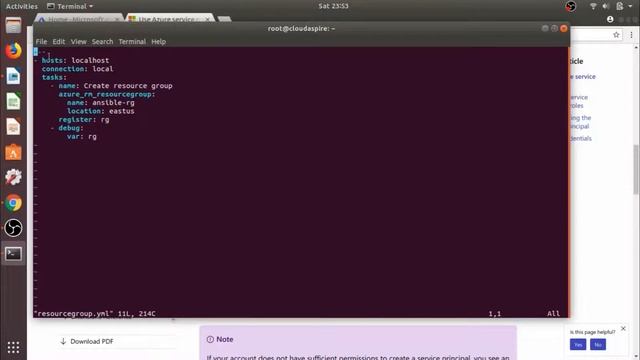Image resolution: width=640 pixels, height=360 pixels.
Task: Open Terminal app menu dropdown
Action: click(70, 6)
